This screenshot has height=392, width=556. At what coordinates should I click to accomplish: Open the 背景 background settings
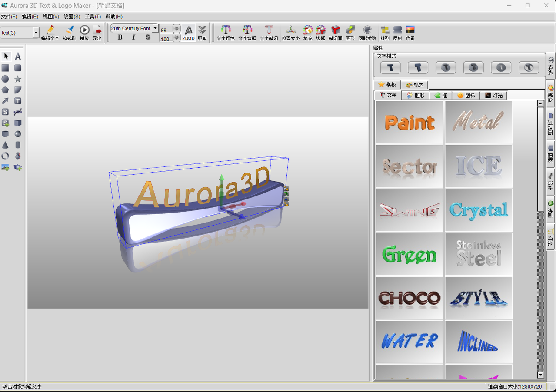tap(410, 33)
